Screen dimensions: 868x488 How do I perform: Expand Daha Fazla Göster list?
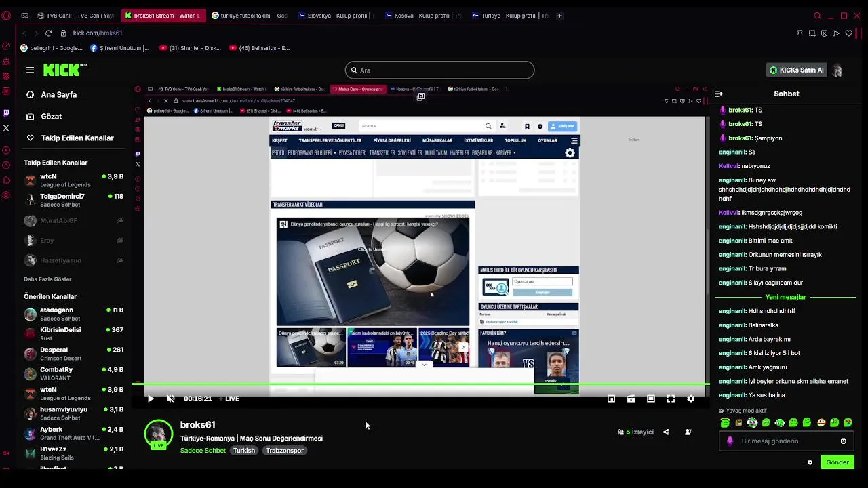point(47,279)
